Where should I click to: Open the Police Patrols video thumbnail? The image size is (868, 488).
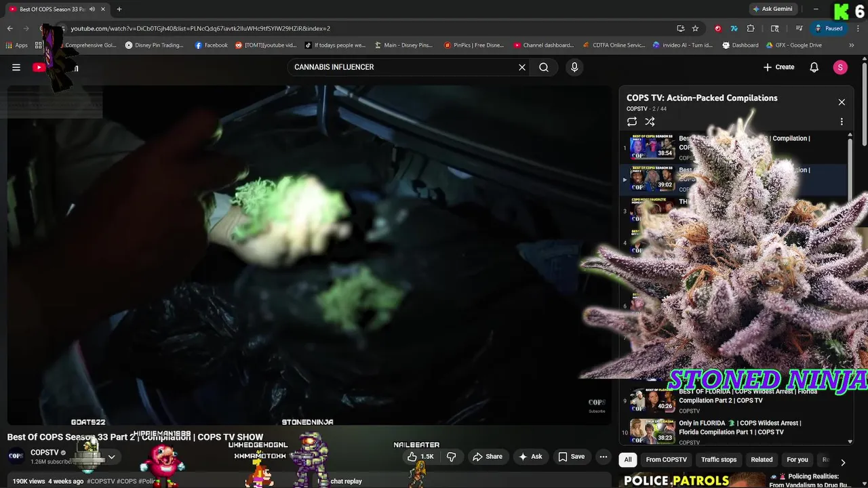coord(692,481)
